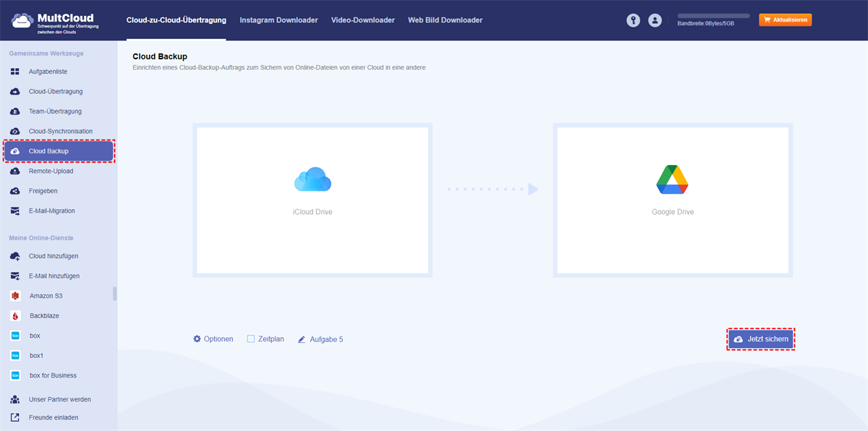Click the Cloud Backup page heading
868x431 pixels.
click(160, 56)
